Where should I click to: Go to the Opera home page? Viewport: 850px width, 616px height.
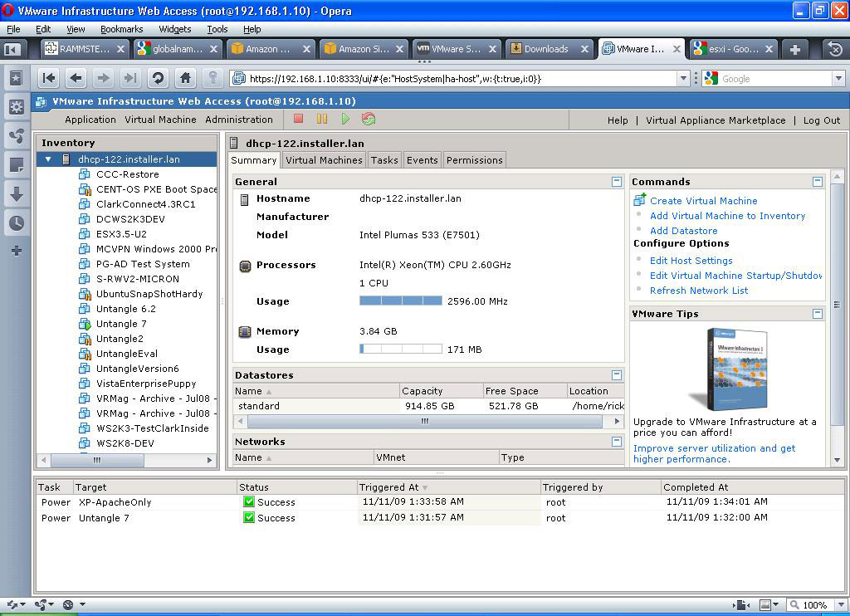coord(185,79)
